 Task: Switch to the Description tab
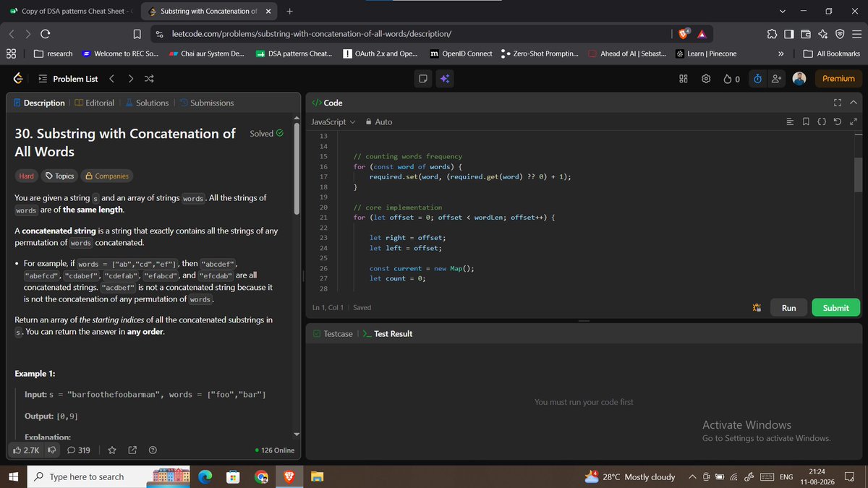[x=39, y=103]
